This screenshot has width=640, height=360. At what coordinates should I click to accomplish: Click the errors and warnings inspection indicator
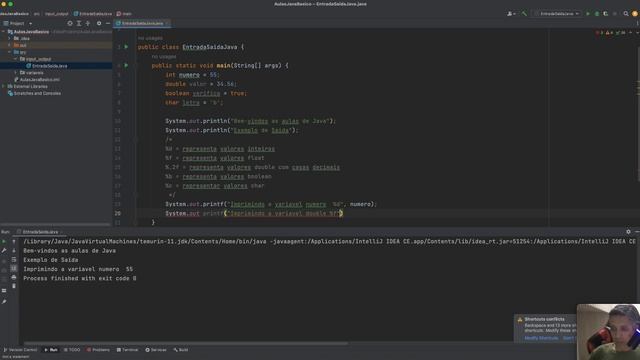point(611,33)
